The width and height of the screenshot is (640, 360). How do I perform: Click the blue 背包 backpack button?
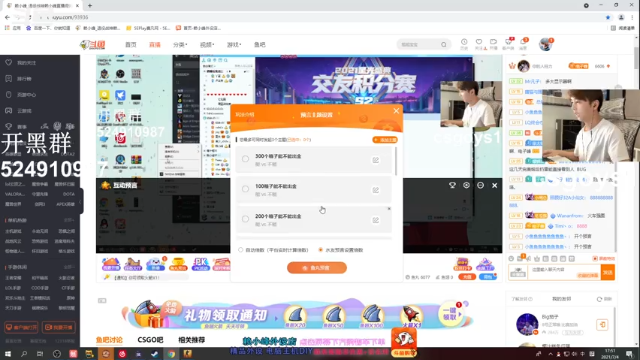[x=488, y=277]
